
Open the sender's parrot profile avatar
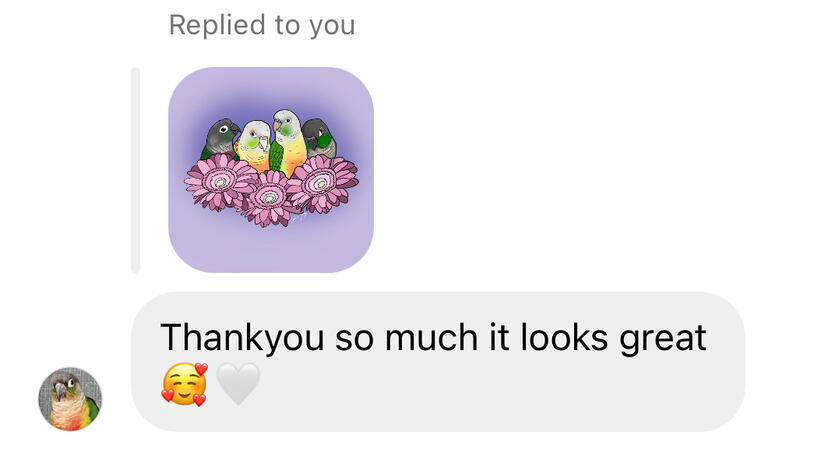point(70,399)
